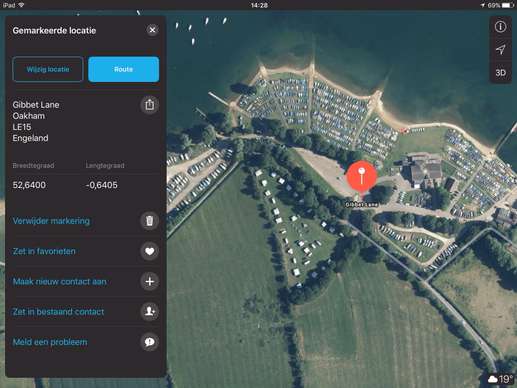Screen dimensions: 517x388
Task: Select Meld een probleem
Action: pyautogui.click(x=50, y=342)
